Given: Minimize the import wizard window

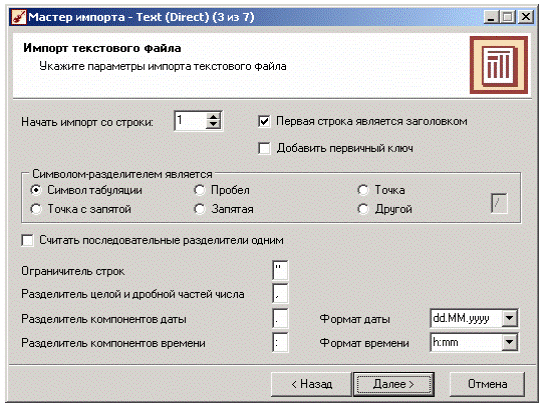Looking at the screenshot, I should (491, 17).
